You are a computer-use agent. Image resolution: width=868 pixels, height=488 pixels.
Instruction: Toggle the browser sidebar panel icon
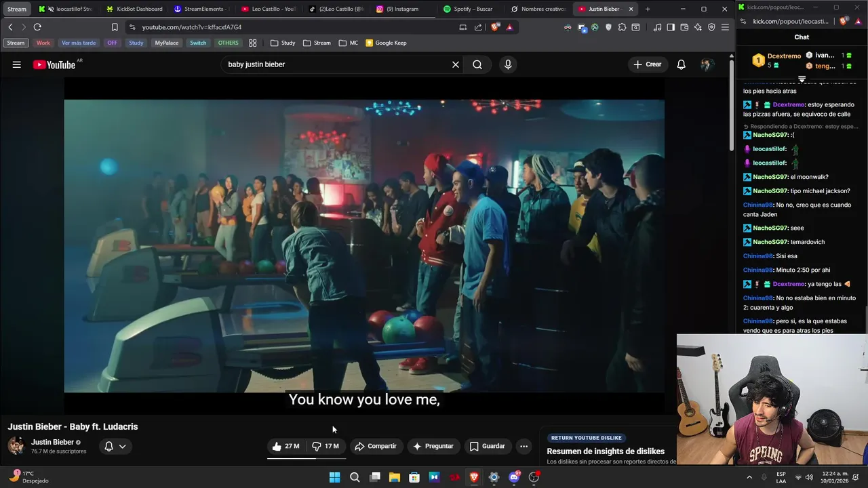pos(671,27)
